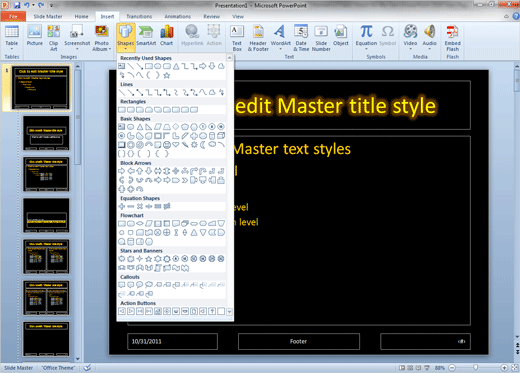Pick the cloud callout shape
This screenshot has width=520, height=373.
tap(149, 285)
